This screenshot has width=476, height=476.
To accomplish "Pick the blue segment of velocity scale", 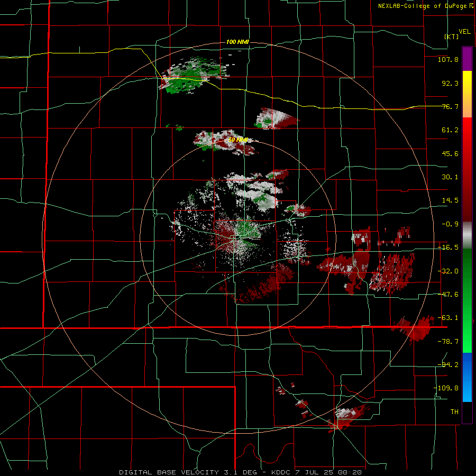I will coord(467,377).
